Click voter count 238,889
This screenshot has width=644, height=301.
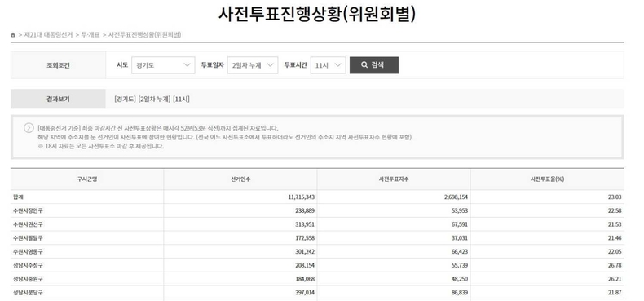(x=305, y=210)
